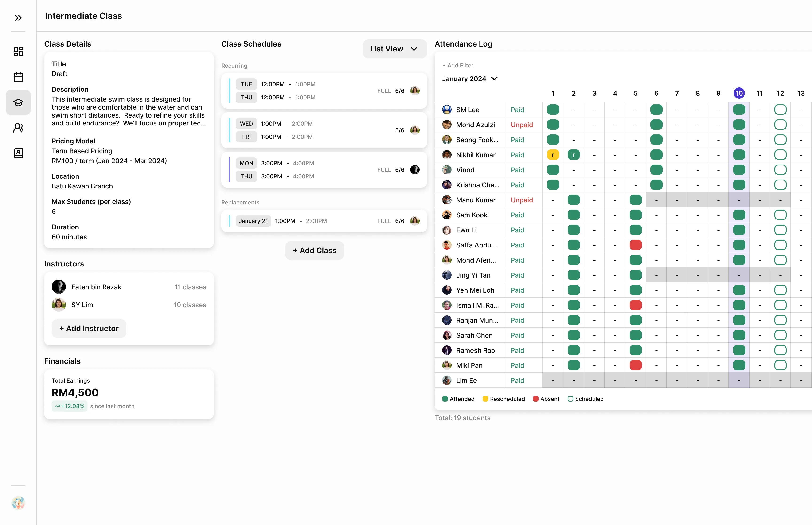Click Fateh bin Razak's instructor avatar

point(59,287)
